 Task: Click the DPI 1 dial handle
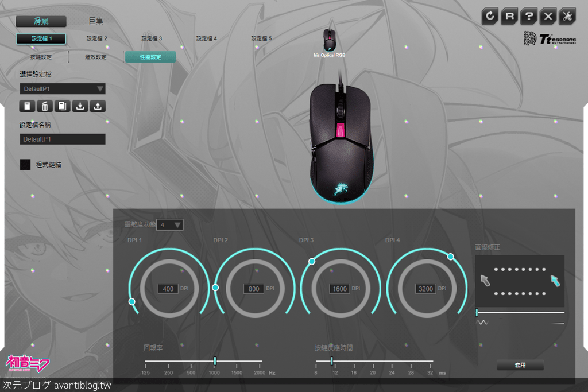point(131,302)
